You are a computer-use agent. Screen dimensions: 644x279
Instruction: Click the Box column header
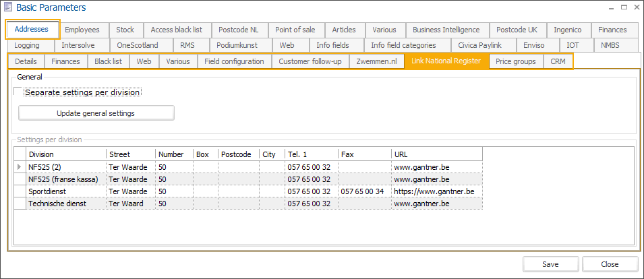click(x=206, y=154)
